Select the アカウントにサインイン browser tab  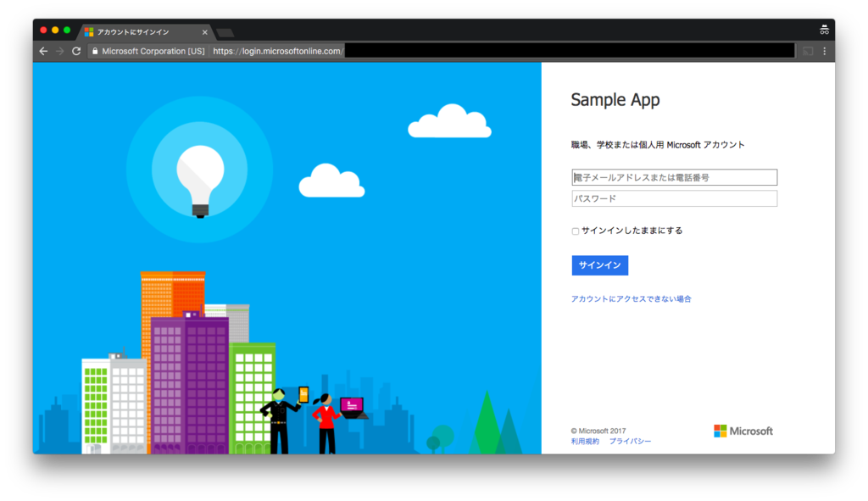[x=145, y=32]
